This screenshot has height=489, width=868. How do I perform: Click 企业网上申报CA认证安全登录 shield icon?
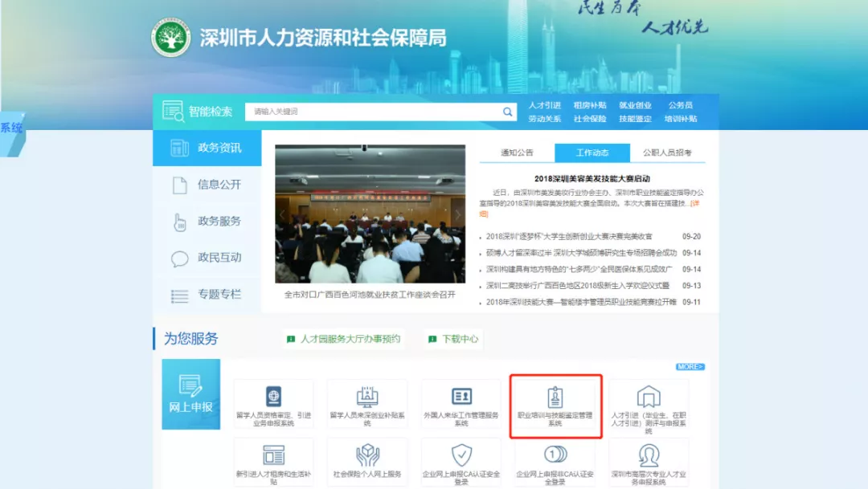pyautogui.click(x=461, y=455)
